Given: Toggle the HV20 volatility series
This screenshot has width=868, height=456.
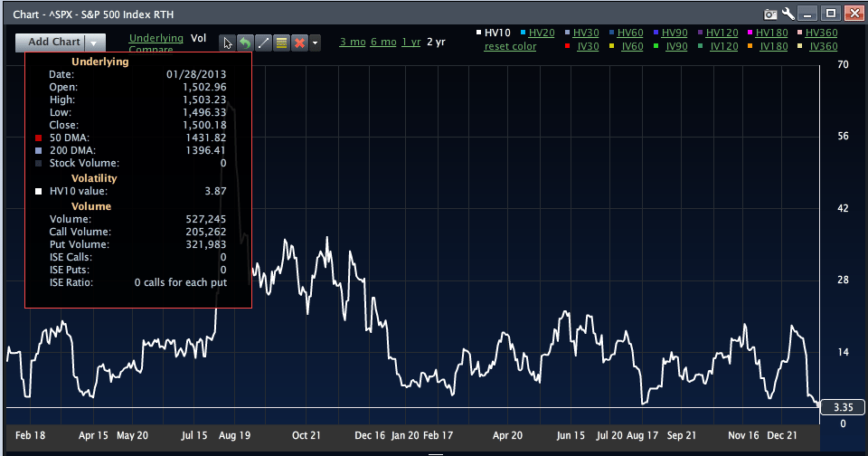Looking at the screenshot, I should point(542,33).
